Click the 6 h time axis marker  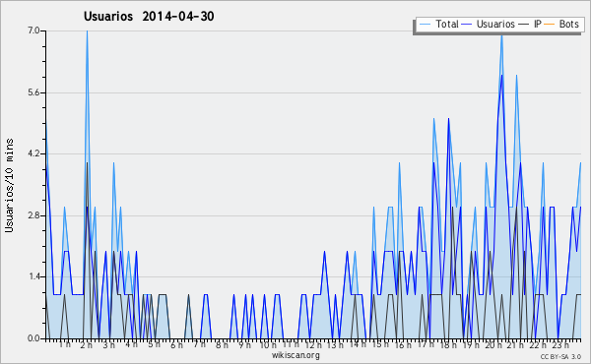click(x=176, y=345)
